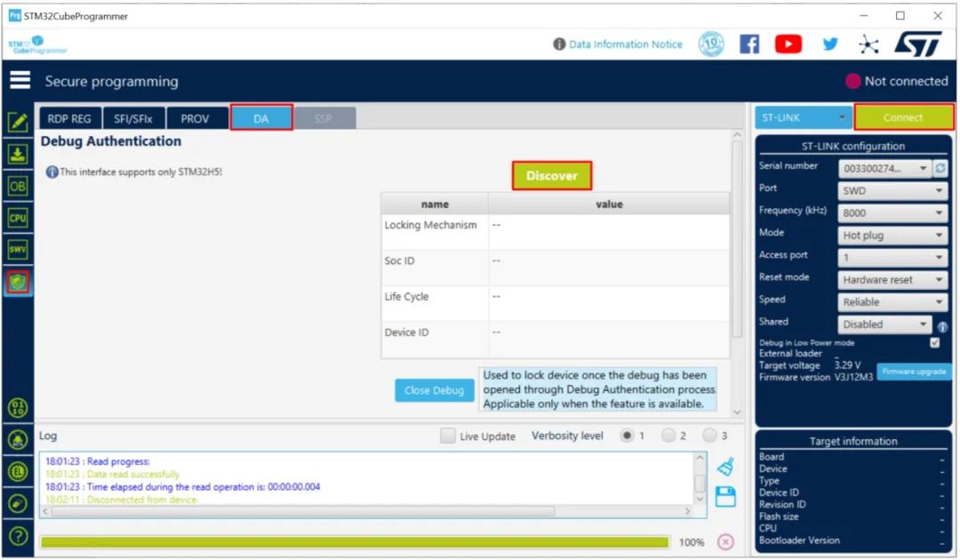This screenshot has height=560, width=960.
Task: Open the YouTube channel icon
Action: [x=788, y=44]
